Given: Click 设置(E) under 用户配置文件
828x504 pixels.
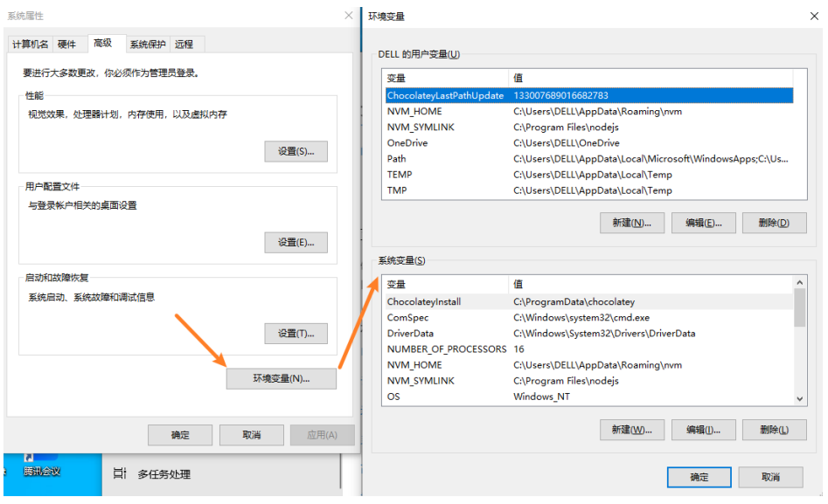Looking at the screenshot, I should (296, 242).
